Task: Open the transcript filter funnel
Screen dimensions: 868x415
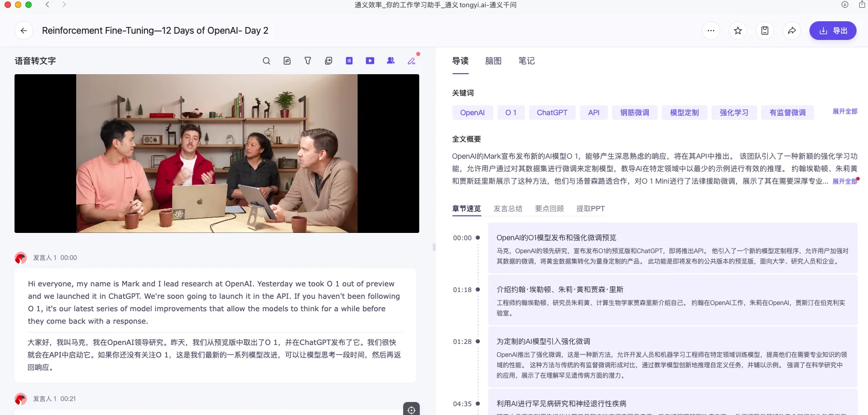Action: tap(308, 61)
